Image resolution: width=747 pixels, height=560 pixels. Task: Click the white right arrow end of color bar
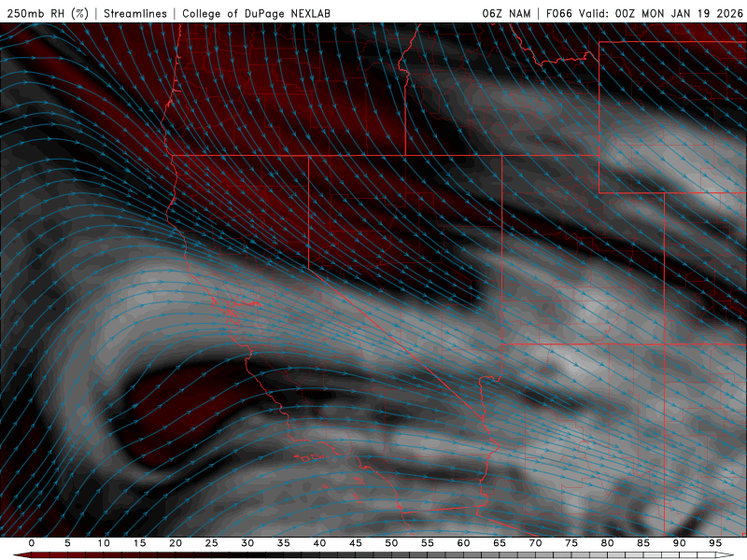(726, 555)
